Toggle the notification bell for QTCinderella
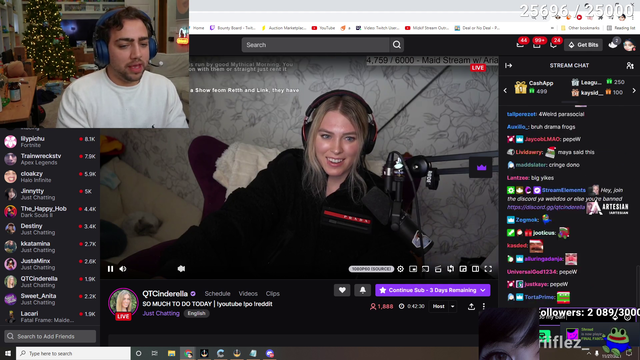The height and width of the screenshot is (360, 640). click(x=362, y=290)
